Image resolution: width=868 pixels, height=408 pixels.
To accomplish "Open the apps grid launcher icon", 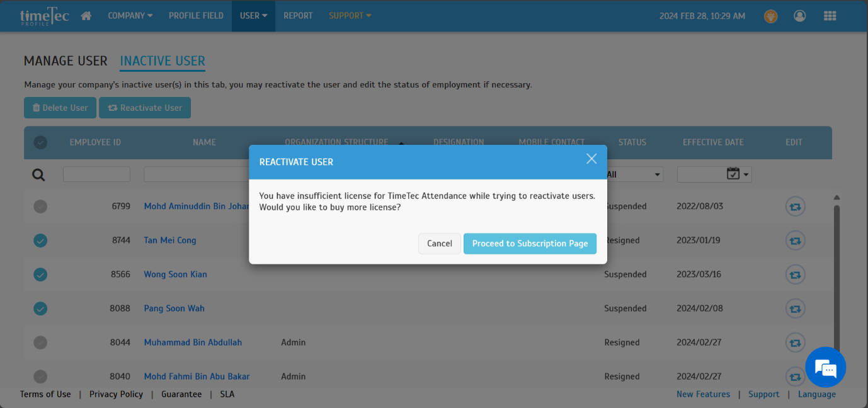I will click(830, 16).
